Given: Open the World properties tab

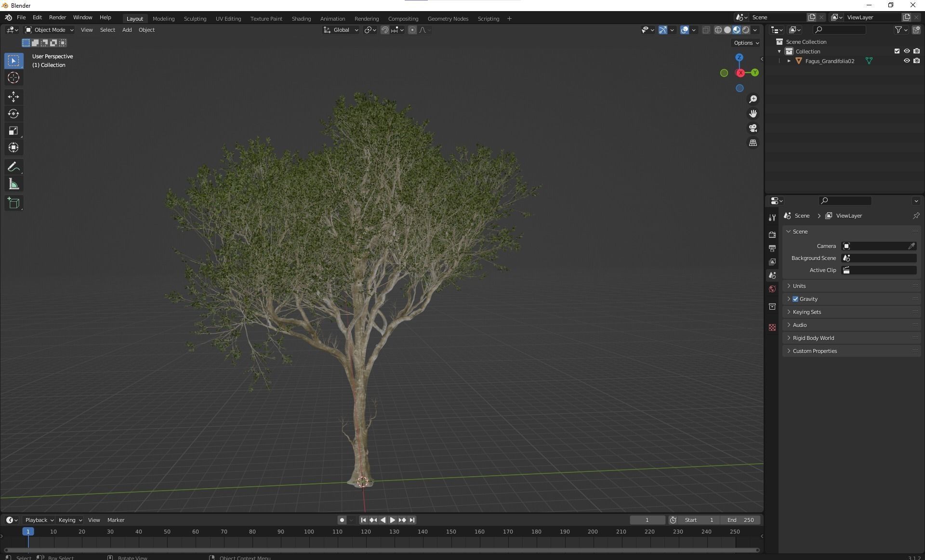Looking at the screenshot, I should click(x=772, y=289).
